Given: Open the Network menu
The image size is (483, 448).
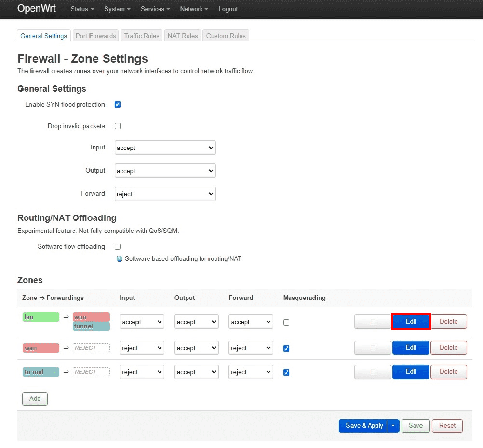Looking at the screenshot, I should click(194, 9).
